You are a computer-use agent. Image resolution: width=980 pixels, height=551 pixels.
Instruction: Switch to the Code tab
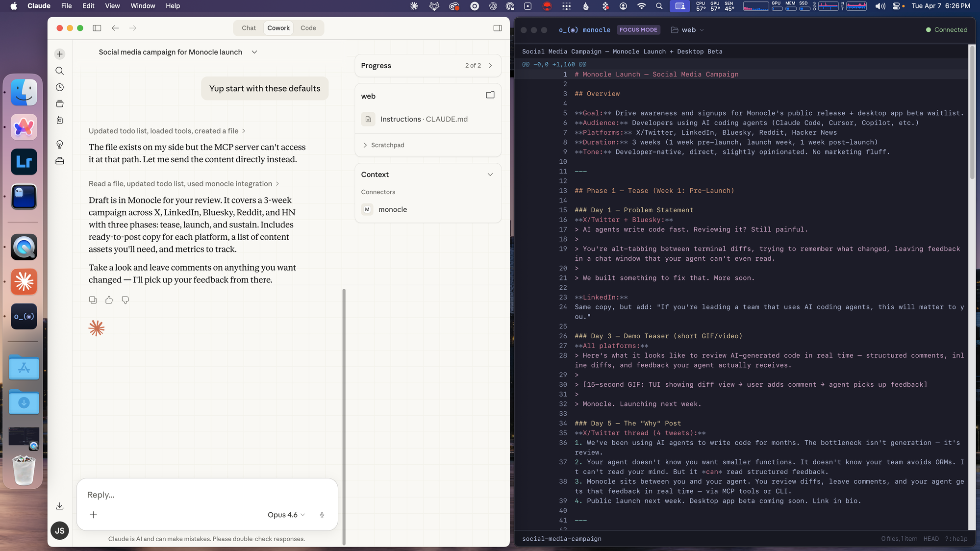(x=308, y=28)
